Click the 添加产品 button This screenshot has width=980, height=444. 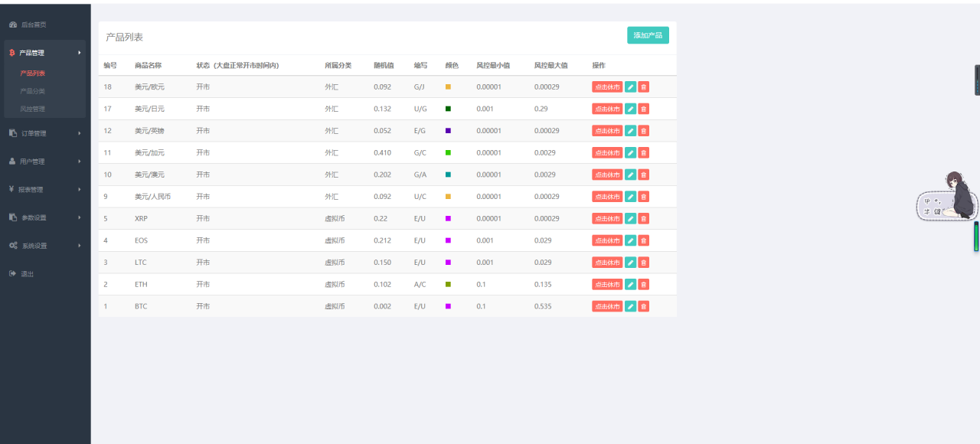click(648, 35)
